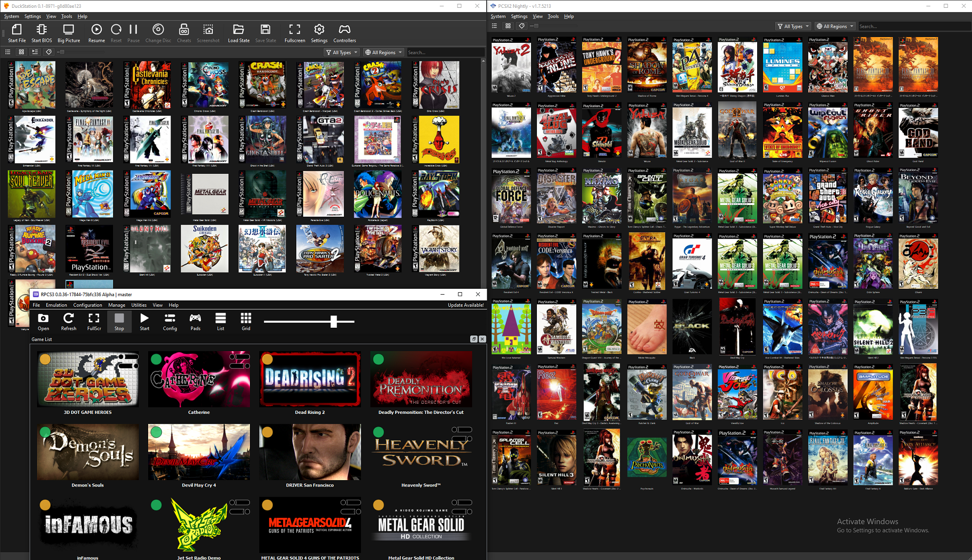Toggle list view in DuckStation game list
Image resolution: width=972 pixels, height=560 pixels.
(x=8, y=52)
